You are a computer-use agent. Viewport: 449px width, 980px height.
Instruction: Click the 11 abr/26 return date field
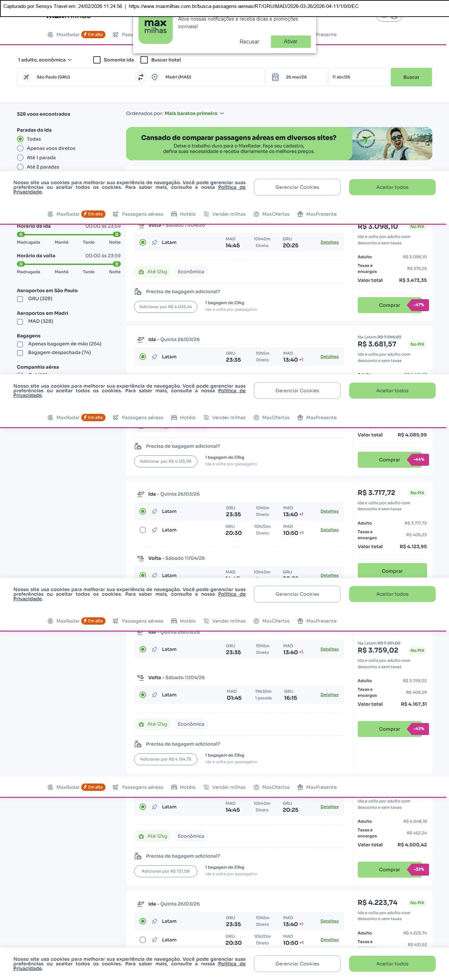point(358,77)
